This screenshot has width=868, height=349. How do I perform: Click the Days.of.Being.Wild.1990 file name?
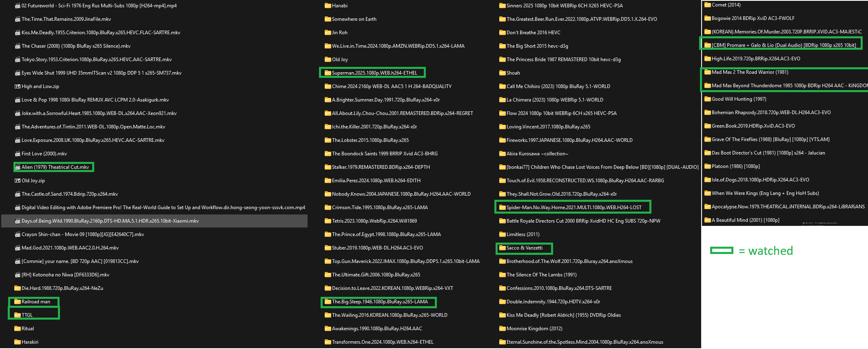(x=110, y=221)
